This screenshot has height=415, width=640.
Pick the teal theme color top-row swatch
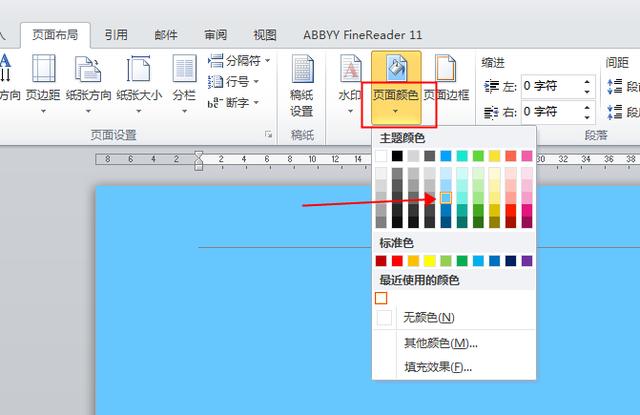462,156
